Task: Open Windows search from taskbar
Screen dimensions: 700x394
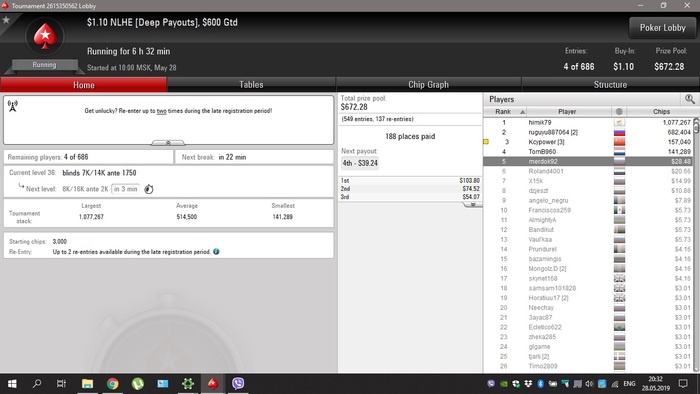Action: click(x=37, y=384)
